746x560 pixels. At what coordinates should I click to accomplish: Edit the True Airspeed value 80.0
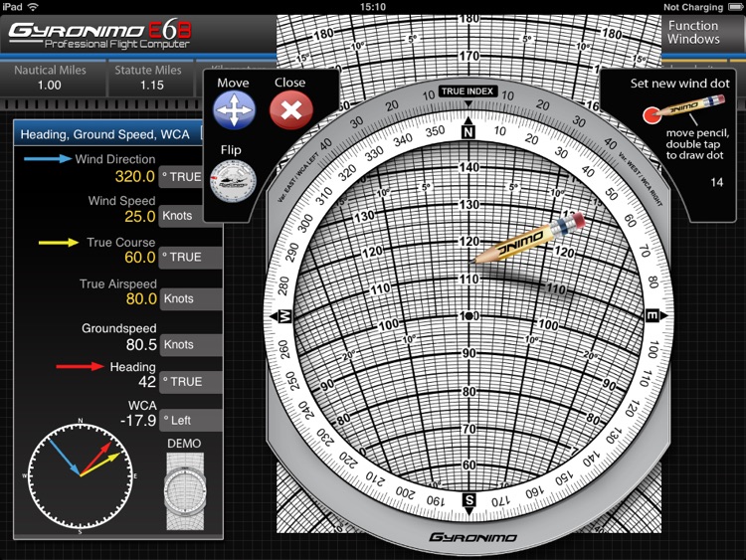pos(141,298)
